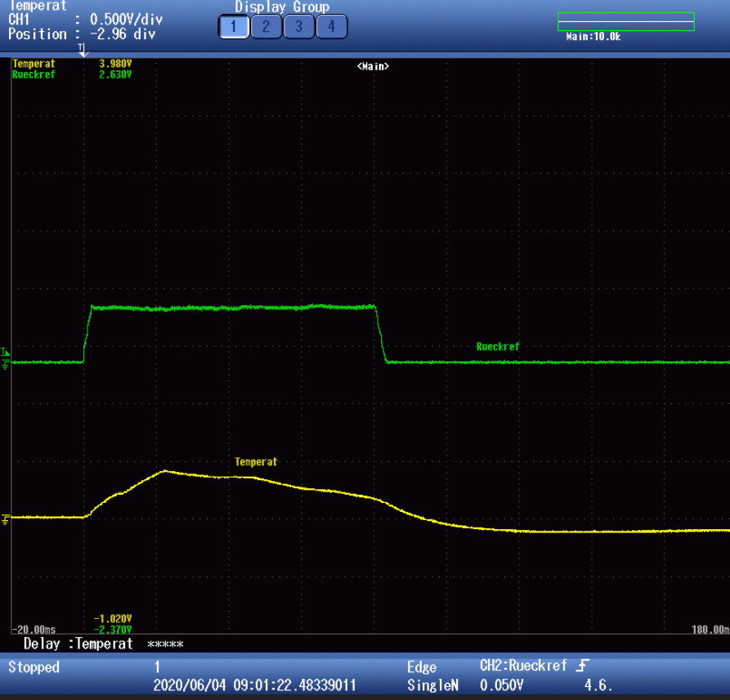
Task: Click the Edge trigger type label
Action: click(x=422, y=667)
